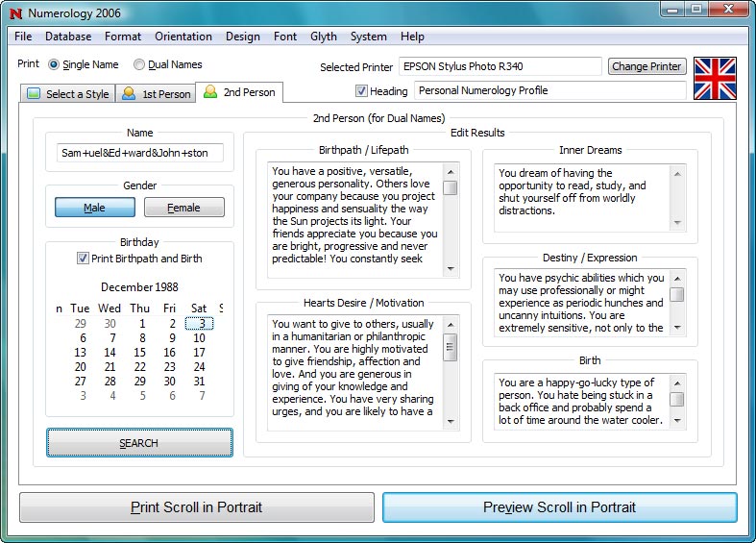Open the Font menu

tap(285, 37)
